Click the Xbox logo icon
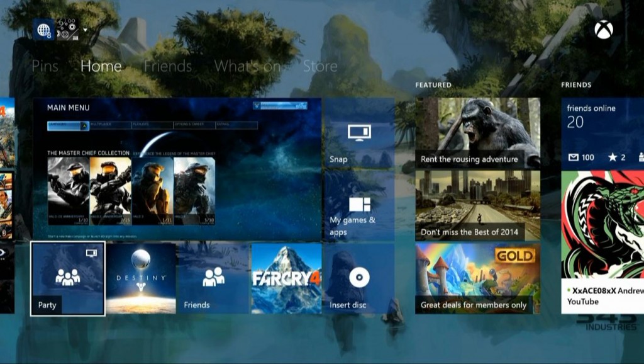The height and width of the screenshot is (364, 644). coord(604,30)
